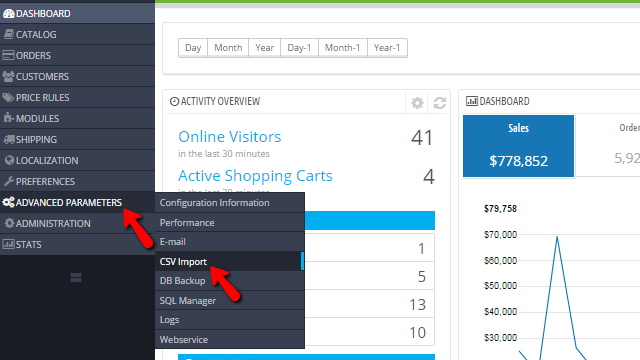The width and height of the screenshot is (640, 360).
Task: Select Webservice from submenu
Action: click(x=230, y=339)
